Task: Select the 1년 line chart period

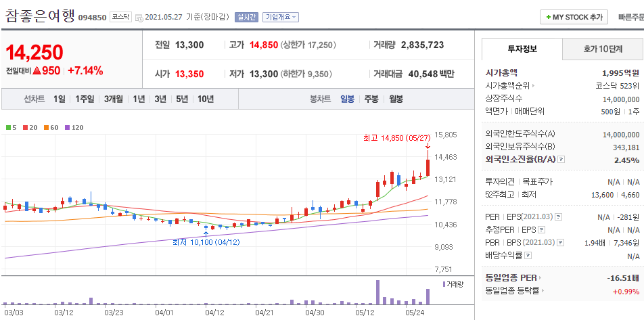Action: tap(139, 99)
